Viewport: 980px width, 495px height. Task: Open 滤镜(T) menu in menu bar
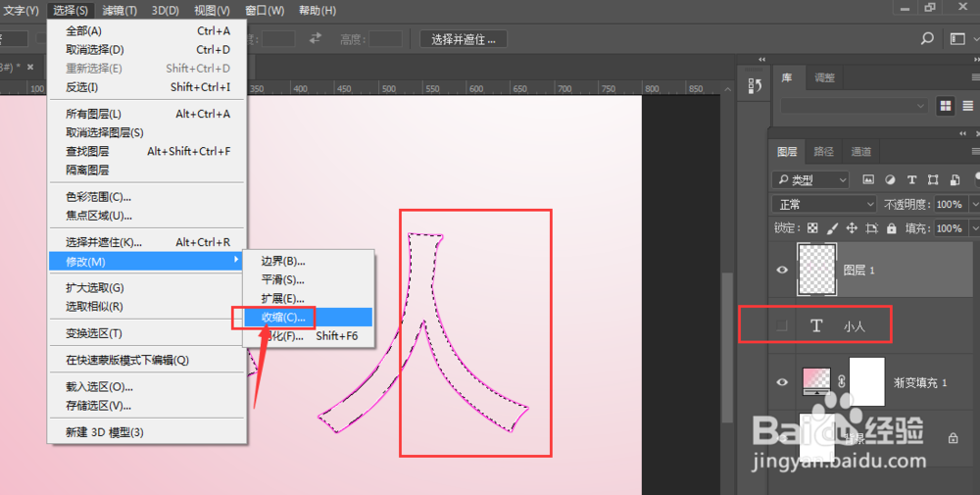[x=120, y=10]
